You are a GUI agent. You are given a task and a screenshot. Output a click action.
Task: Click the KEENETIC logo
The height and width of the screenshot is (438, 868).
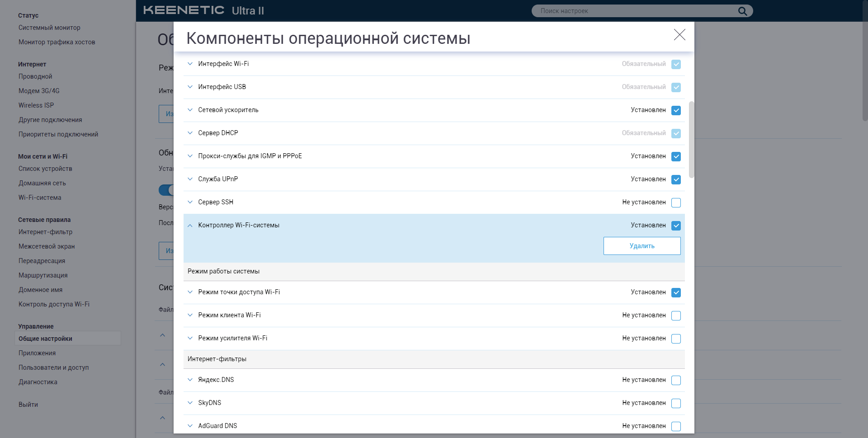tap(184, 10)
